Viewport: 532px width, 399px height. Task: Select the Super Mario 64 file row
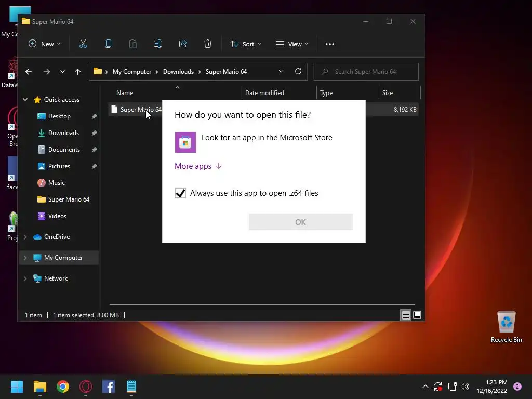pos(263,109)
